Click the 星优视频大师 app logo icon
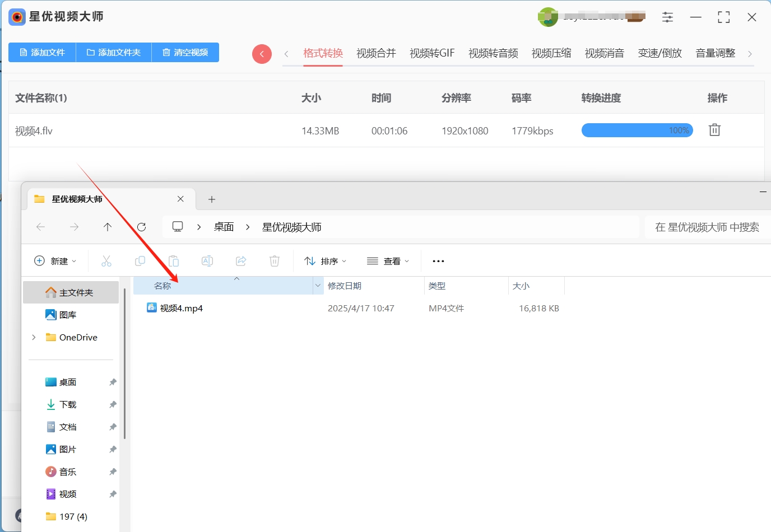 tap(17, 17)
